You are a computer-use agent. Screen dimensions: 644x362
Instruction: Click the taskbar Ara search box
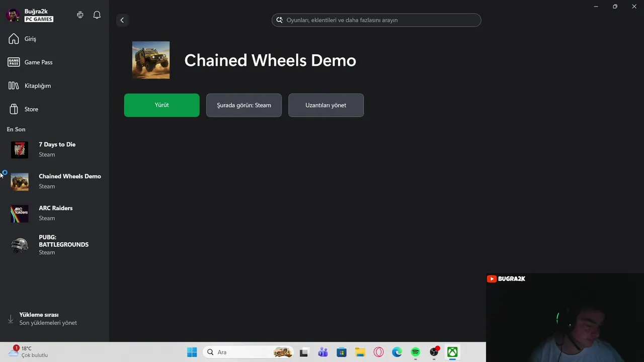[249, 352]
